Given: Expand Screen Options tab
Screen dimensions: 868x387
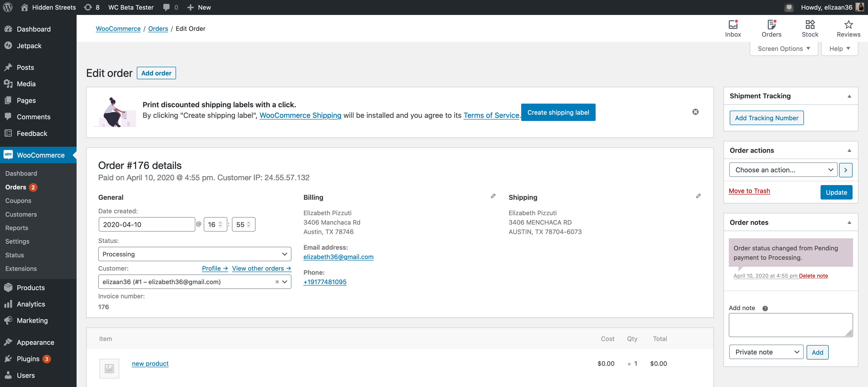Looking at the screenshot, I should [783, 48].
